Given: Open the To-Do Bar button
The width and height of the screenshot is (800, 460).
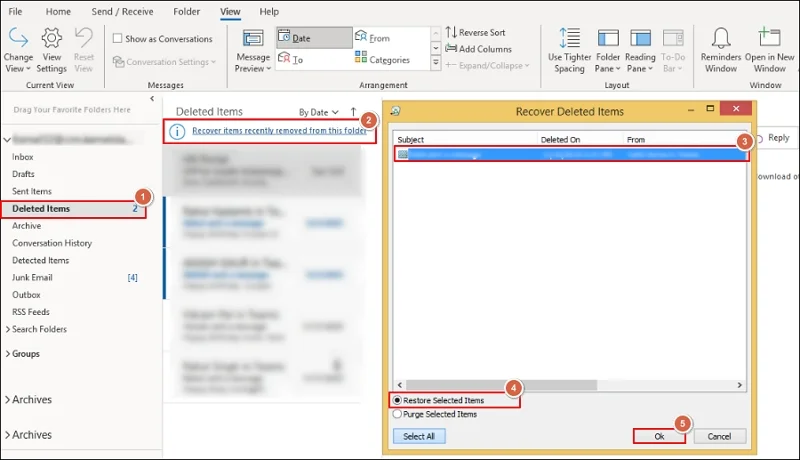Looking at the screenshot, I should [x=673, y=50].
